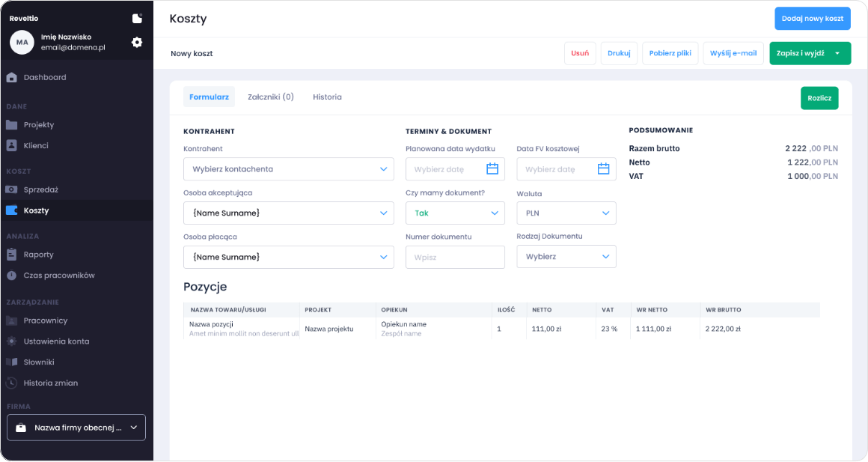Open calendar icon for Data FV kosztowej

click(603, 169)
